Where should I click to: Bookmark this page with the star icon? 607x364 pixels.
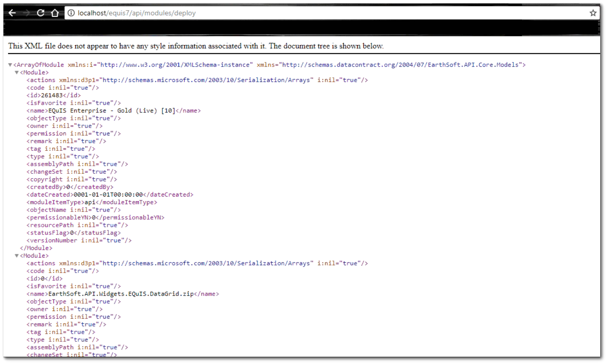[593, 13]
